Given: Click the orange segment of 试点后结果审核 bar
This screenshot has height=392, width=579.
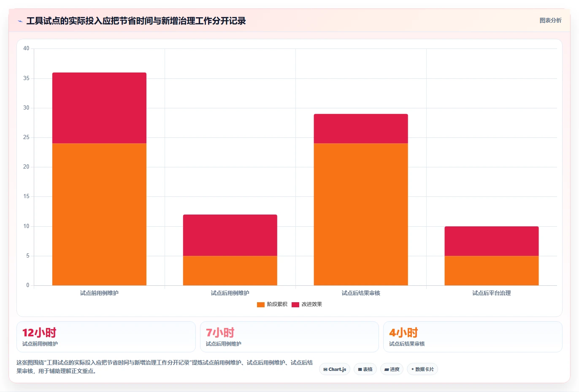Looking at the screenshot, I should point(361,214).
